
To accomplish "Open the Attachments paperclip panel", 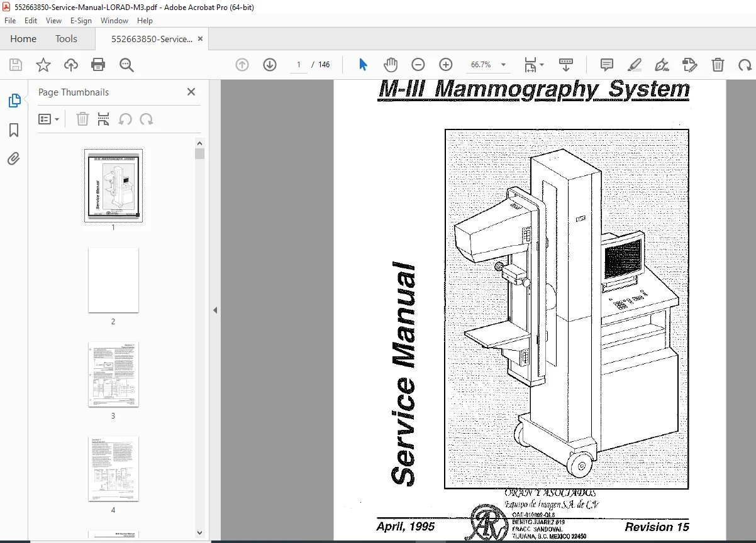I will pos(14,159).
